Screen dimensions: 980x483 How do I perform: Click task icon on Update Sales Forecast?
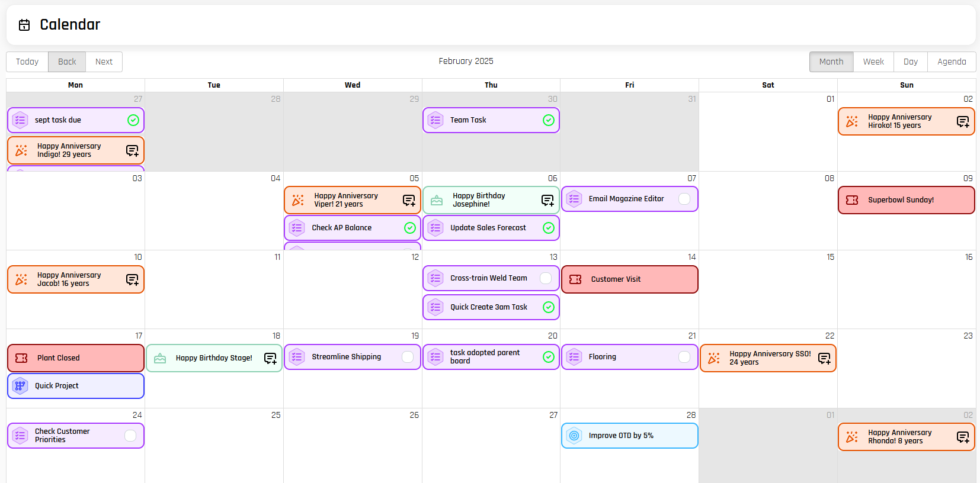pos(435,228)
